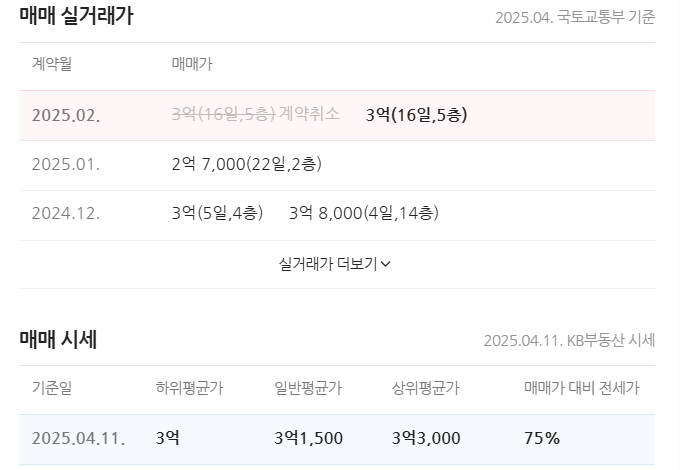
Task: Click the 2025.01. contract month cell
Action: (x=66, y=163)
